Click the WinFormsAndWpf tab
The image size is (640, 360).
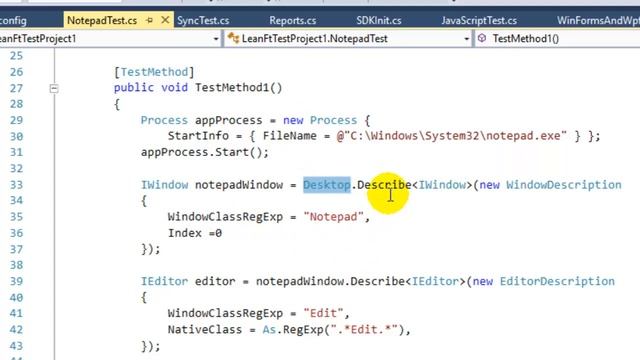coord(598,20)
